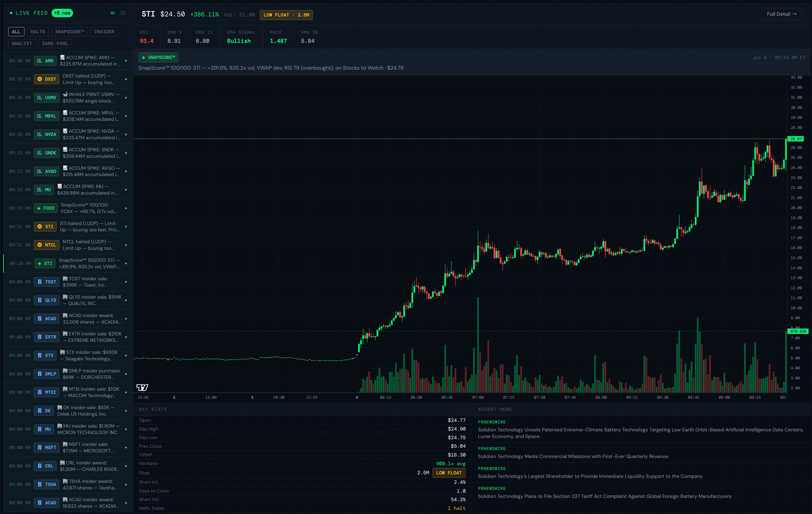
Task: Click the Jun 4 · 09:16 AM ET timestamp
Action: (779, 58)
